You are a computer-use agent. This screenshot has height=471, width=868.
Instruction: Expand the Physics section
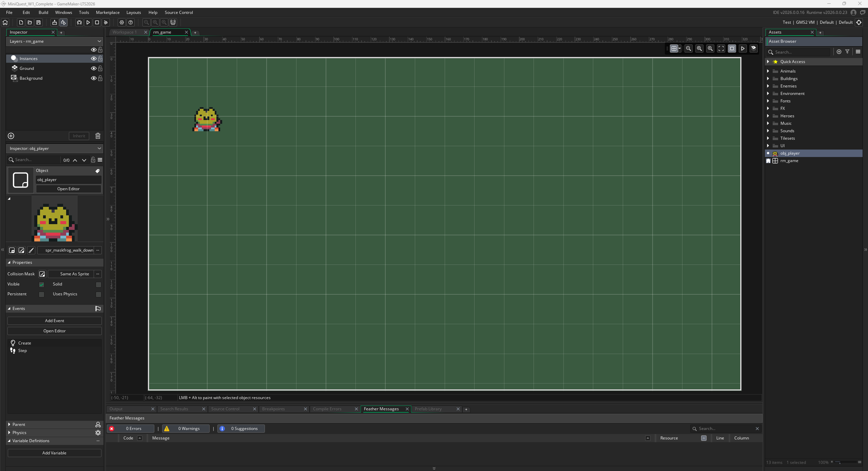pos(9,433)
